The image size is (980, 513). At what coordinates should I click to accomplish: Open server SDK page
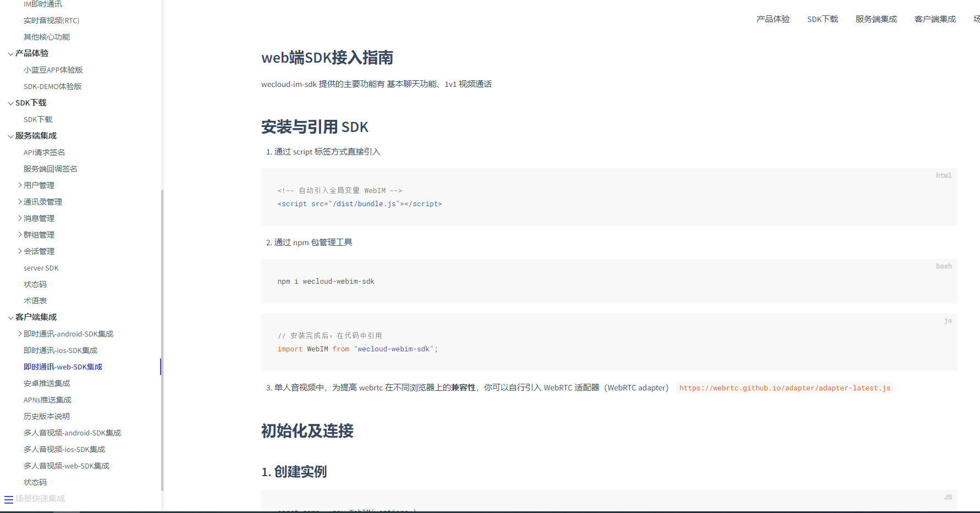pyautogui.click(x=41, y=268)
